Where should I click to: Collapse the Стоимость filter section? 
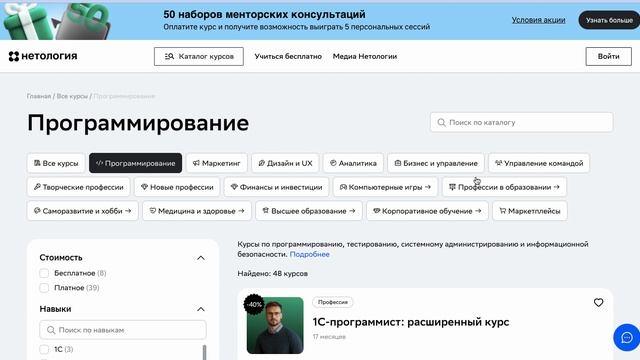tap(200, 258)
